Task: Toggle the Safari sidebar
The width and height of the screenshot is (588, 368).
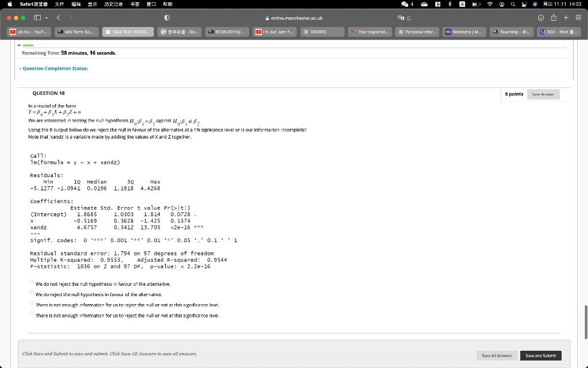Action: [37, 18]
